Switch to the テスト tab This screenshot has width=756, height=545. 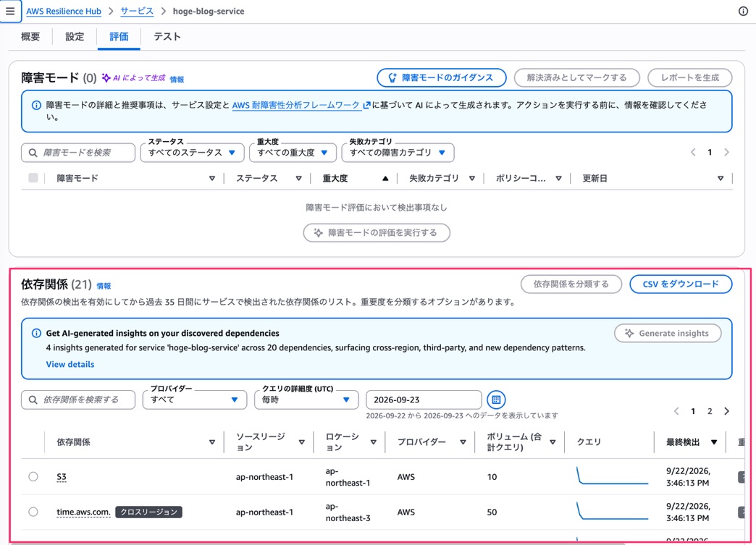coord(167,37)
